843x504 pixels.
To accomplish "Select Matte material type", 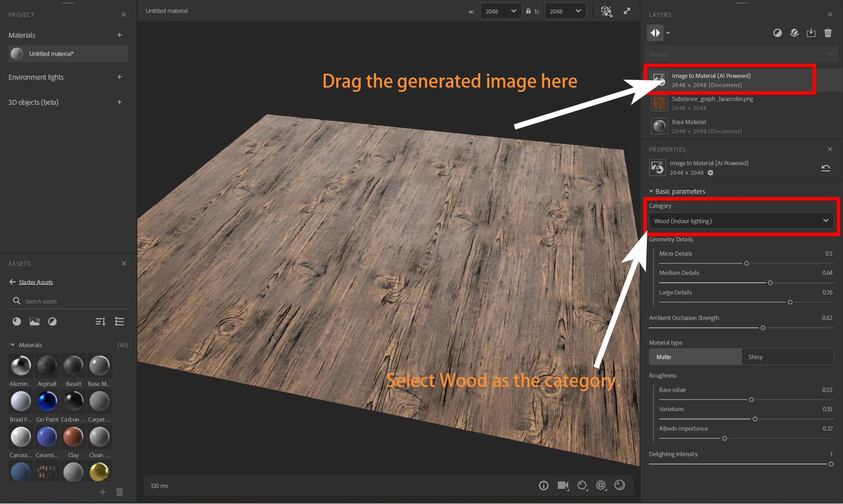I will click(695, 357).
